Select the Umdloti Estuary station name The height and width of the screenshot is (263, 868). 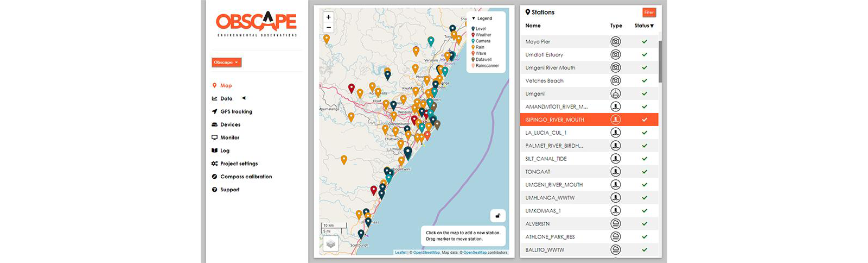pyautogui.click(x=544, y=54)
